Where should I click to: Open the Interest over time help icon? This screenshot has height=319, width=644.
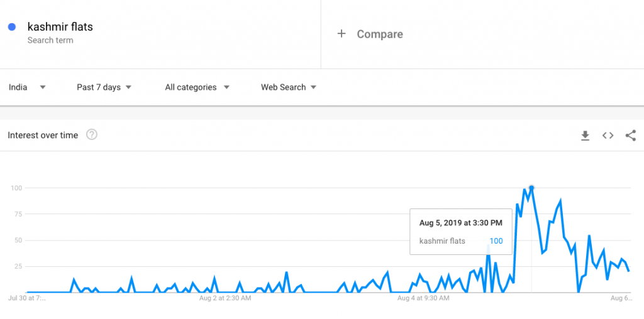(92, 134)
